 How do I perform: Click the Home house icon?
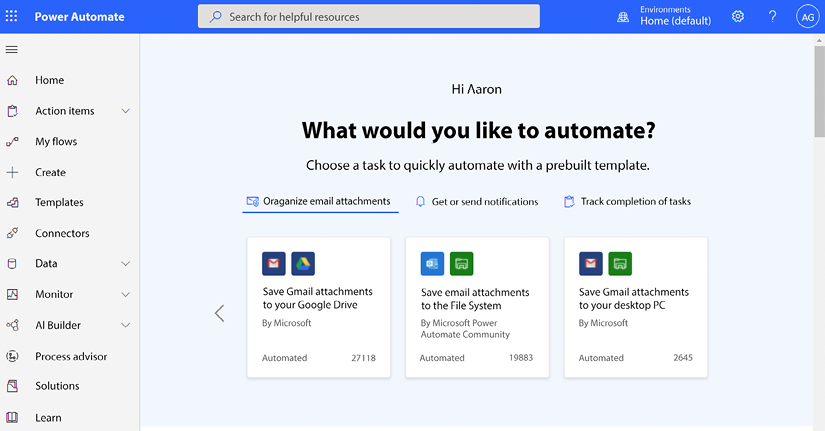12,80
